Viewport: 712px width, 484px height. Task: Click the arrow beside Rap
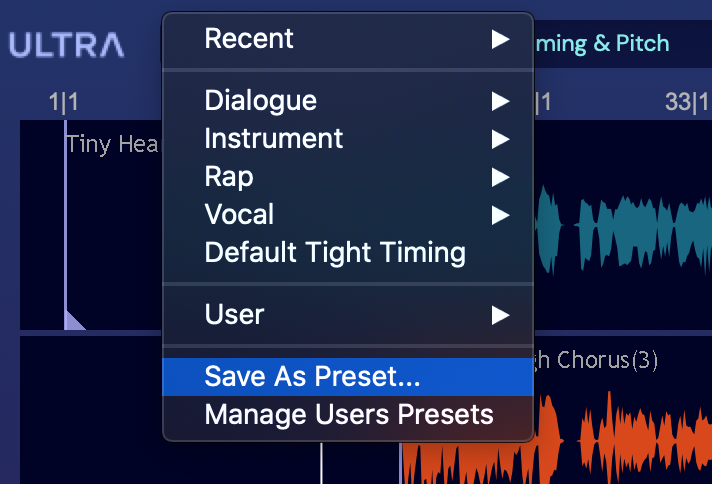pos(500,177)
